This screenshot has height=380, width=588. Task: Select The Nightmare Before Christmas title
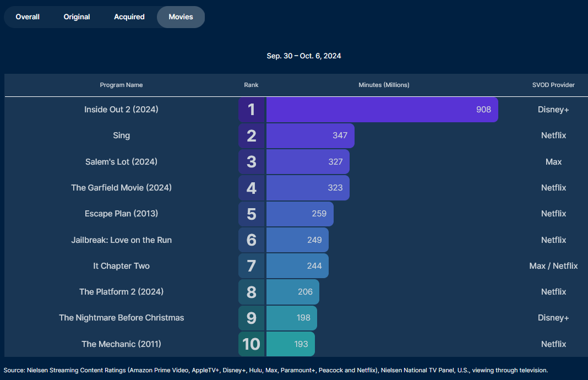(x=121, y=318)
